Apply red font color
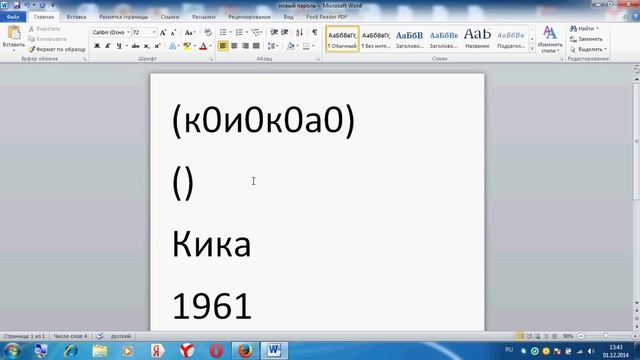 (x=203, y=46)
